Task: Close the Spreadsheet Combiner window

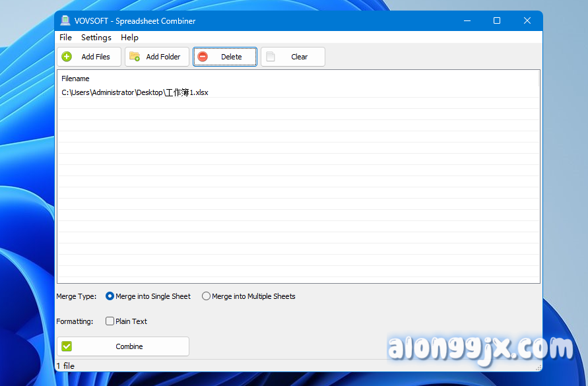Action: point(527,20)
